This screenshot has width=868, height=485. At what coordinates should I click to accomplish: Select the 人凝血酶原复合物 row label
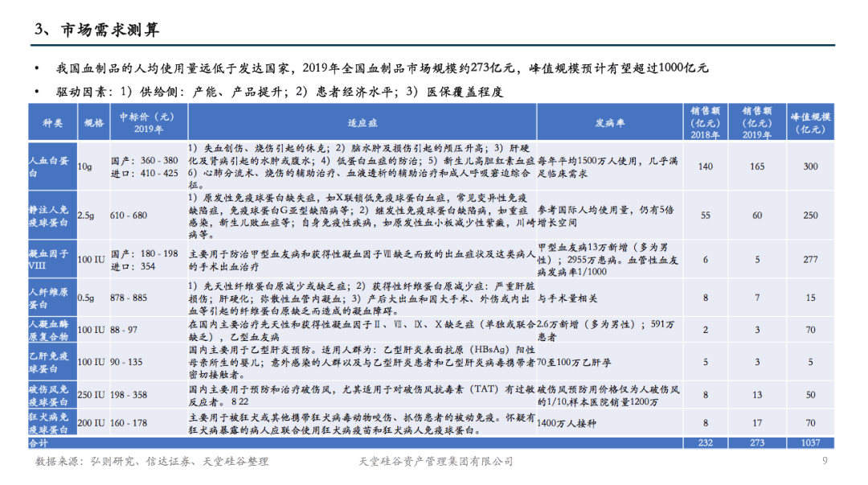50,329
